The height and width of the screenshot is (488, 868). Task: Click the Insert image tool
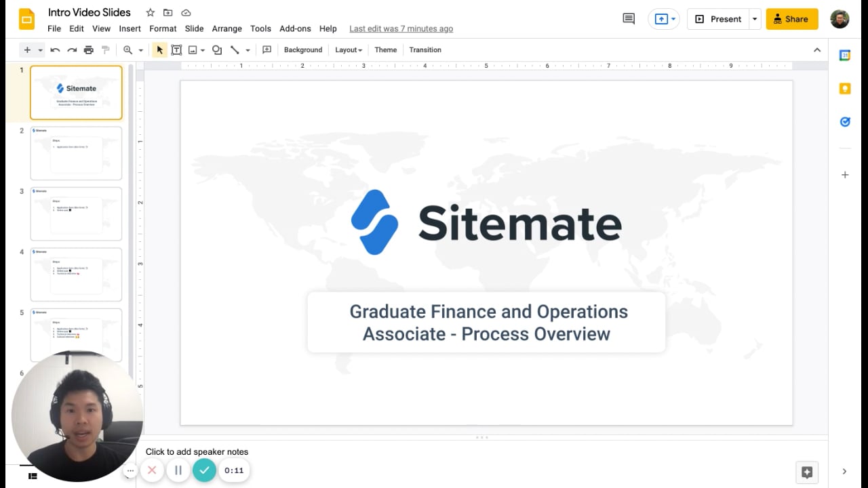pyautogui.click(x=193, y=50)
